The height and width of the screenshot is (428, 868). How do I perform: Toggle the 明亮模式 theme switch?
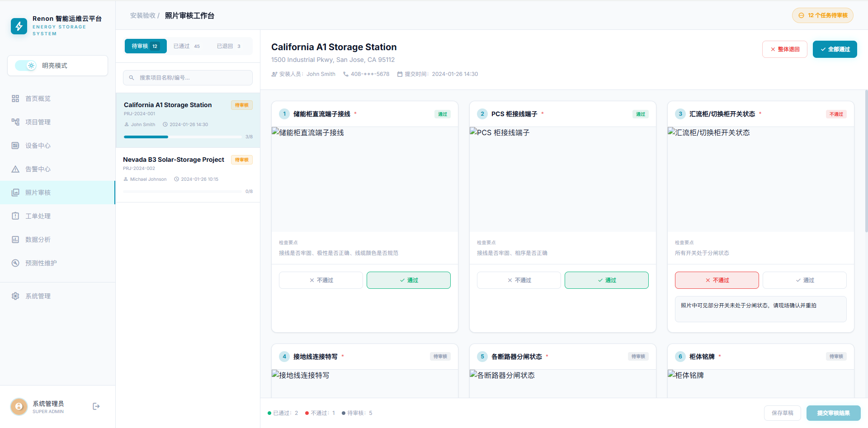[26, 66]
